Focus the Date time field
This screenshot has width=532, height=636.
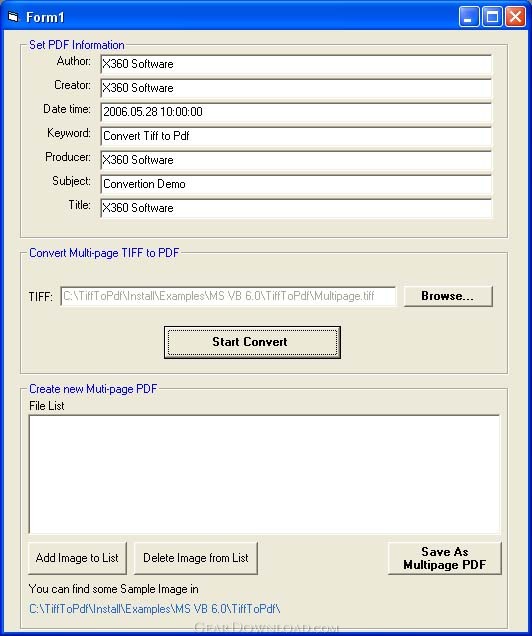tap(296, 112)
